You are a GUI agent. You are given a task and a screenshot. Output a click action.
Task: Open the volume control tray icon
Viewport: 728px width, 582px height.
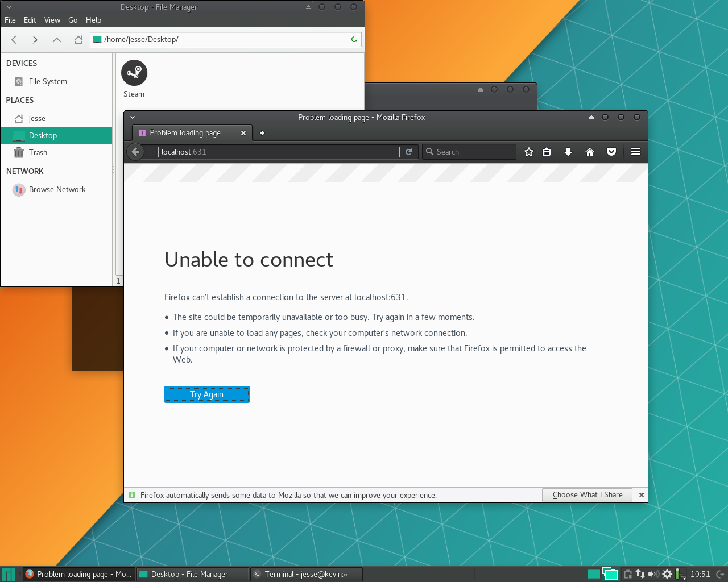pyautogui.click(x=653, y=574)
